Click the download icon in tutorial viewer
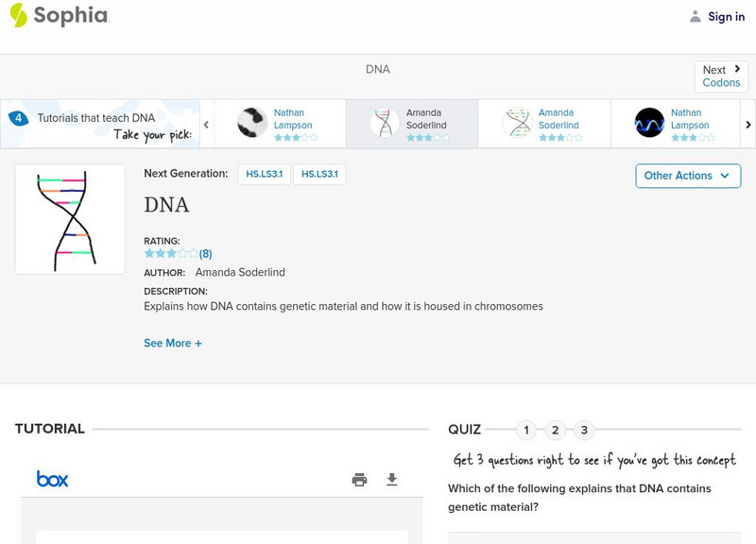 (x=392, y=480)
